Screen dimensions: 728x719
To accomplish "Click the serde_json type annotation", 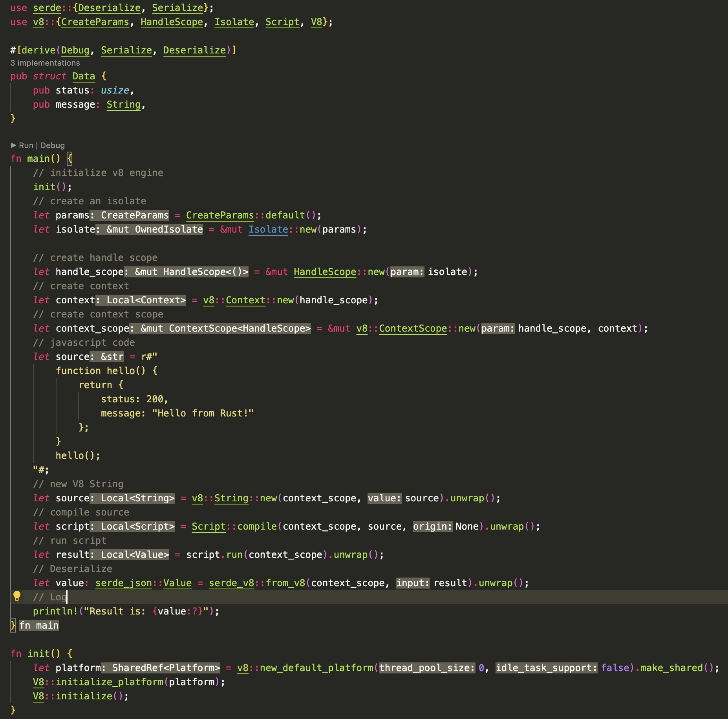I will (x=123, y=583).
